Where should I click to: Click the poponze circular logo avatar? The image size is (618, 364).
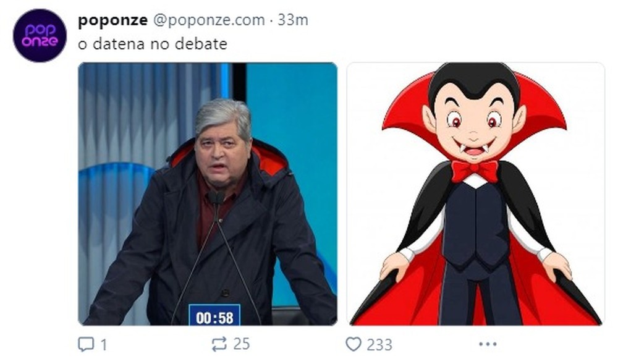coord(38,30)
